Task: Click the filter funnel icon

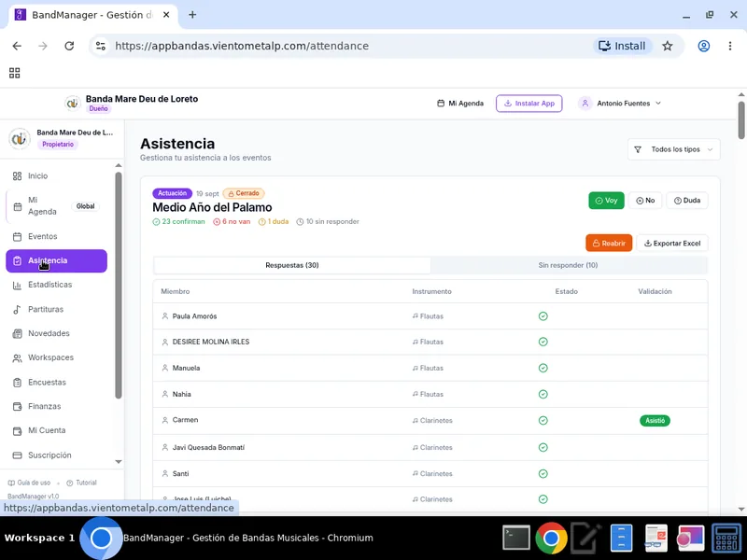Action: [x=638, y=149]
